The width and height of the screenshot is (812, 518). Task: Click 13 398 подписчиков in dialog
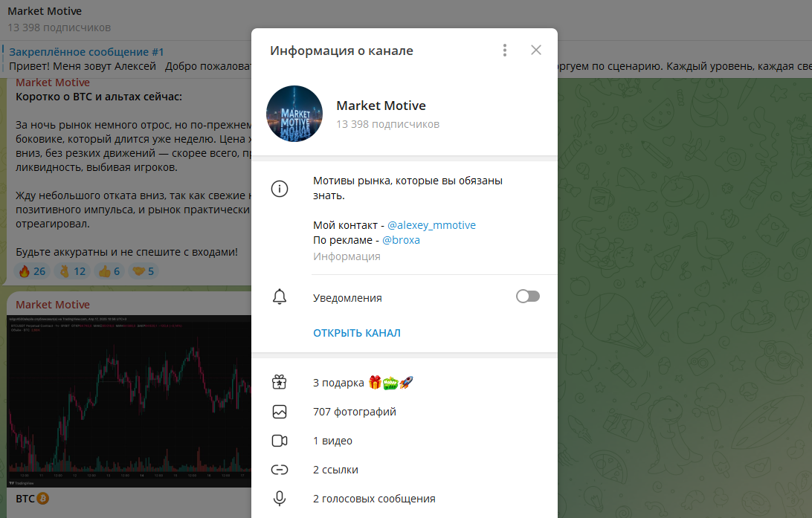pos(387,124)
